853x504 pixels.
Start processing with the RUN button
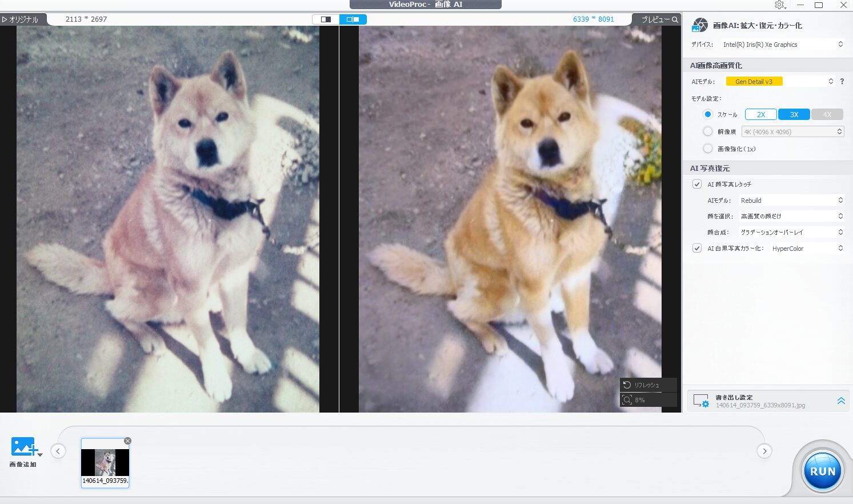tap(823, 471)
